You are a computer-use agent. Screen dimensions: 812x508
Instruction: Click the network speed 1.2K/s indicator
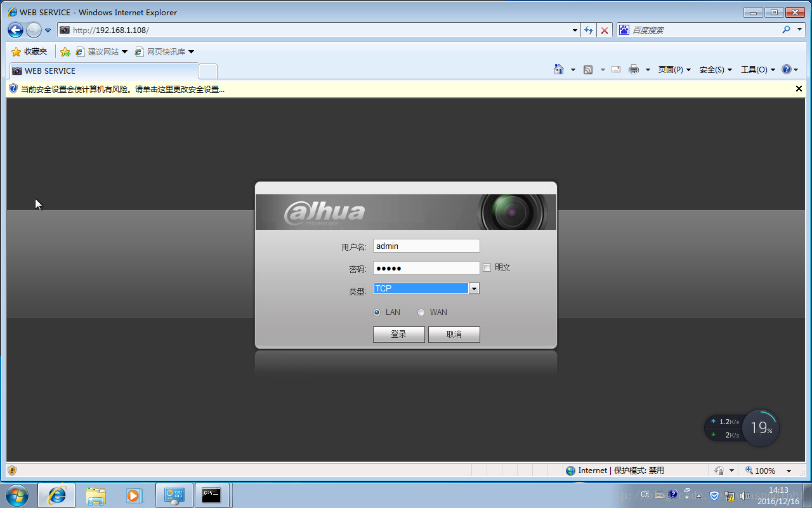pyautogui.click(x=724, y=422)
